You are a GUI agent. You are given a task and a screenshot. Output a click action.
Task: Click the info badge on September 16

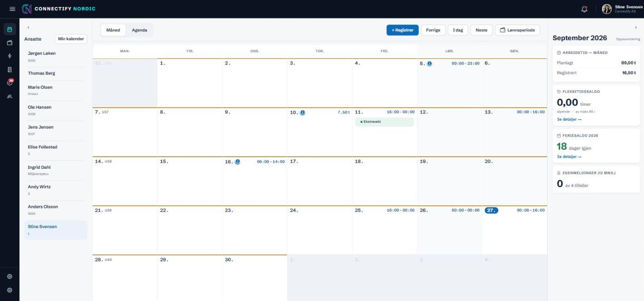(x=237, y=162)
